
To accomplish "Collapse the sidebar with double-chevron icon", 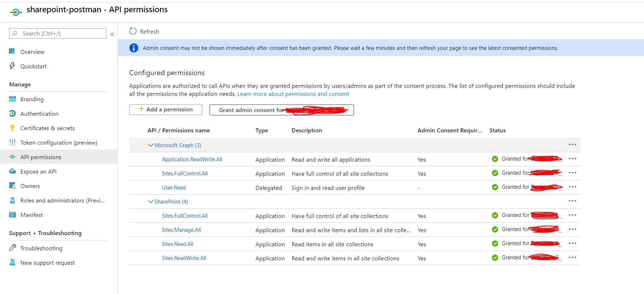I will pyautogui.click(x=112, y=34).
